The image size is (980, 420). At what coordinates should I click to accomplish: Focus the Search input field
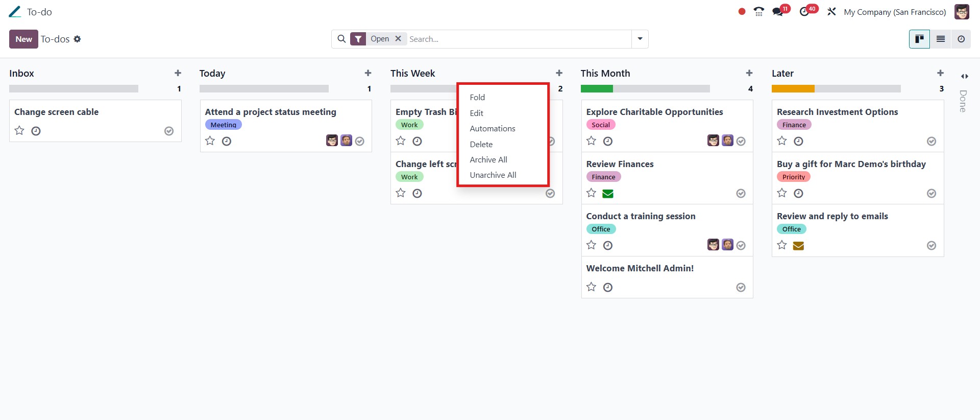click(x=518, y=39)
